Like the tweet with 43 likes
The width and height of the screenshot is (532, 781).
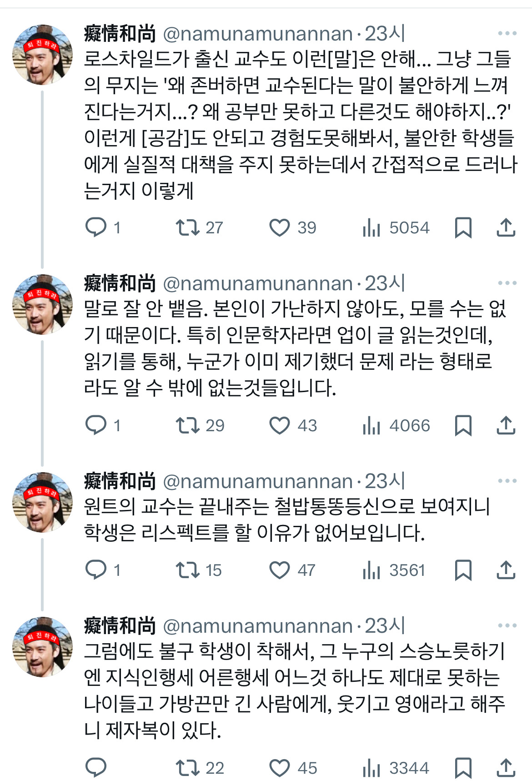[x=279, y=425]
